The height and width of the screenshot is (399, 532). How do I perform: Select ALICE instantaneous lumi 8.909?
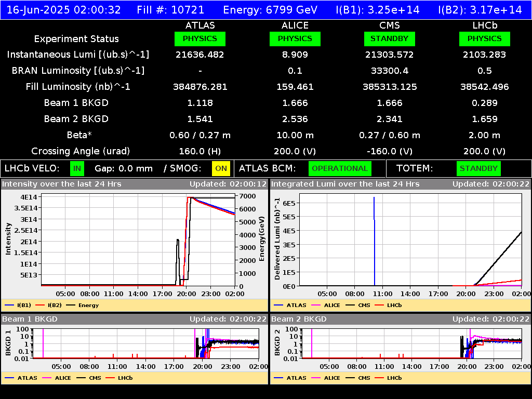coord(295,55)
